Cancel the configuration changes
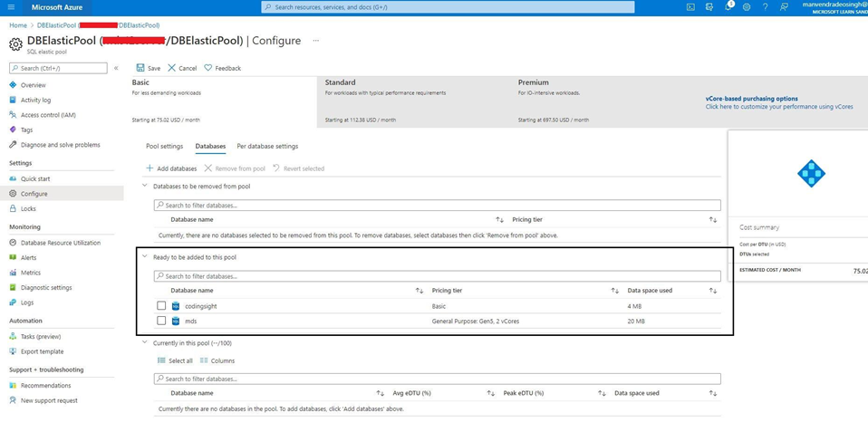 tap(182, 68)
